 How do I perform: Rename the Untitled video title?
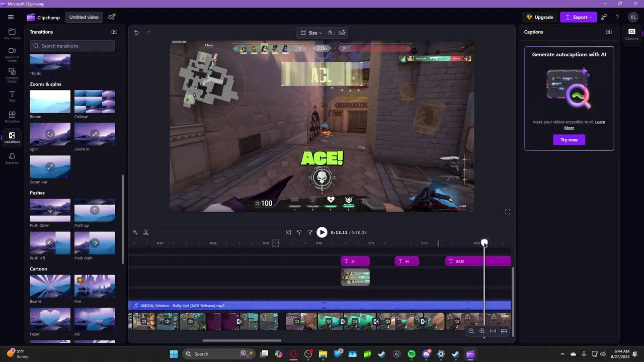pyautogui.click(x=84, y=17)
